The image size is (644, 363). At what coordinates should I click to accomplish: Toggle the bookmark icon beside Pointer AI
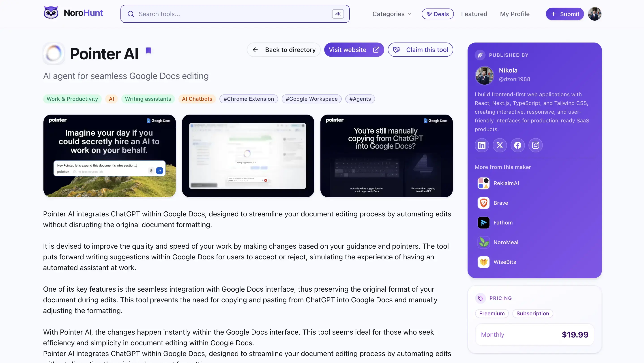[x=148, y=50]
